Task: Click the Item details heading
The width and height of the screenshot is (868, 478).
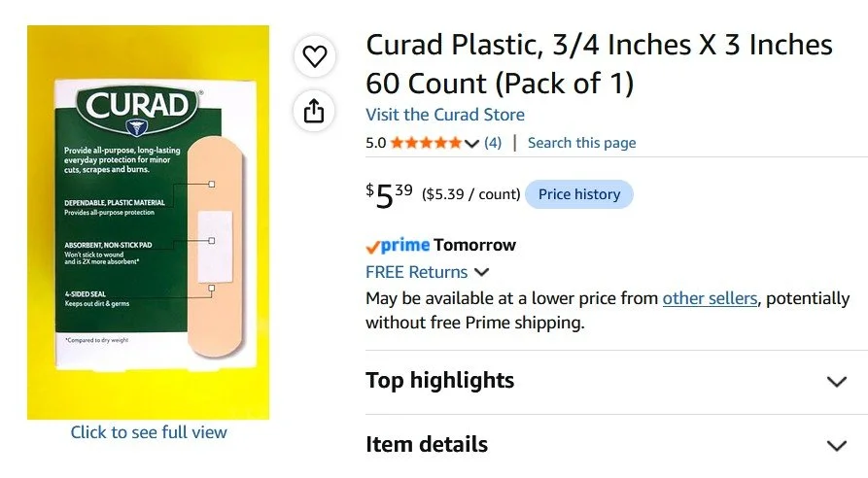Action: (x=427, y=445)
